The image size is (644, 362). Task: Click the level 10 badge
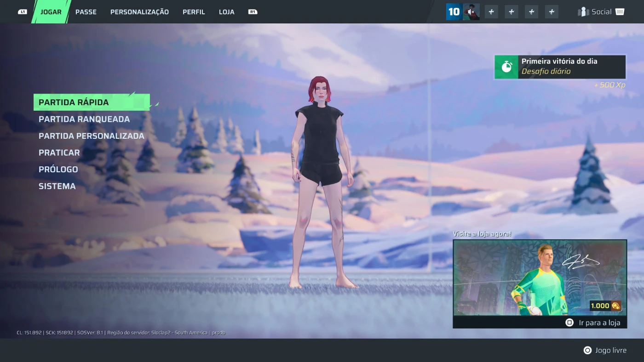click(454, 12)
